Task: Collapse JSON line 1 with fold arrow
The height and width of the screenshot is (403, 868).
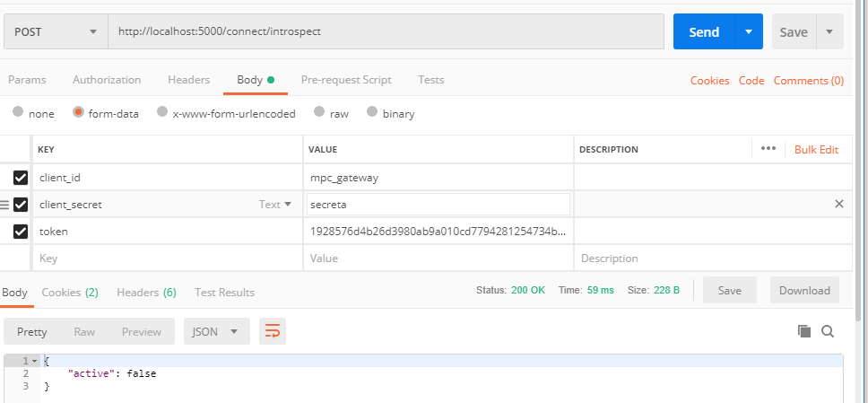Action: tap(34, 360)
